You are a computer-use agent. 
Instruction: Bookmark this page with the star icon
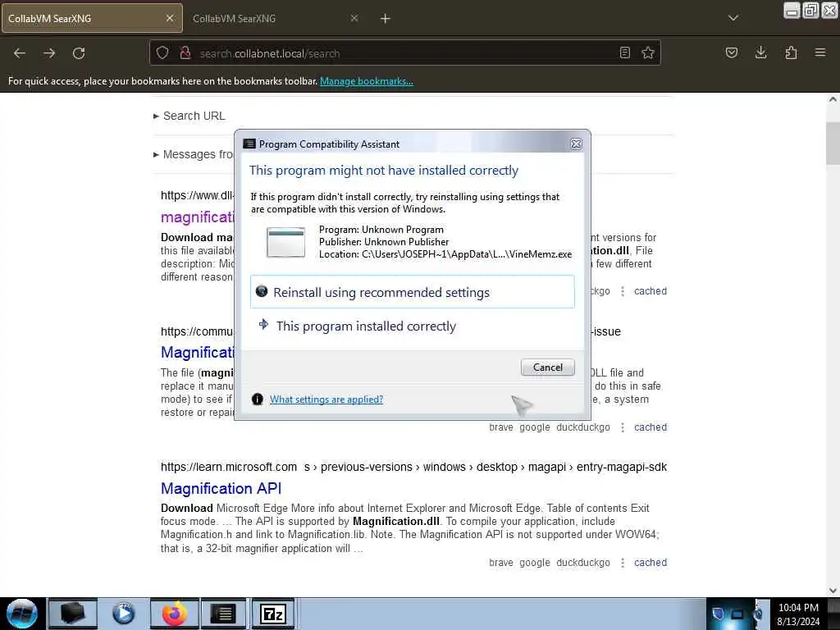tap(648, 53)
